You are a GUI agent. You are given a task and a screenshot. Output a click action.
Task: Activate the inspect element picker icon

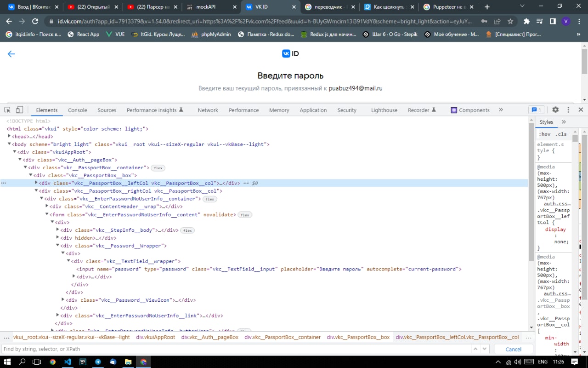coord(7,110)
